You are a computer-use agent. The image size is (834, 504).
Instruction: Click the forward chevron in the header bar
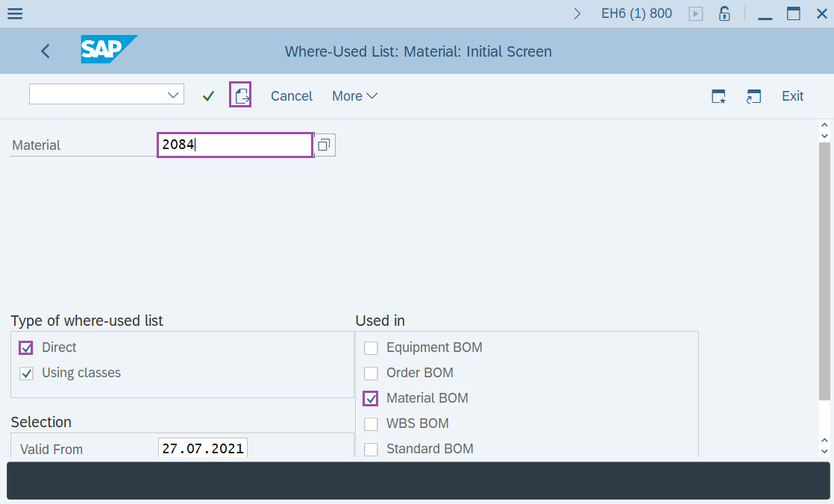coord(577,13)
